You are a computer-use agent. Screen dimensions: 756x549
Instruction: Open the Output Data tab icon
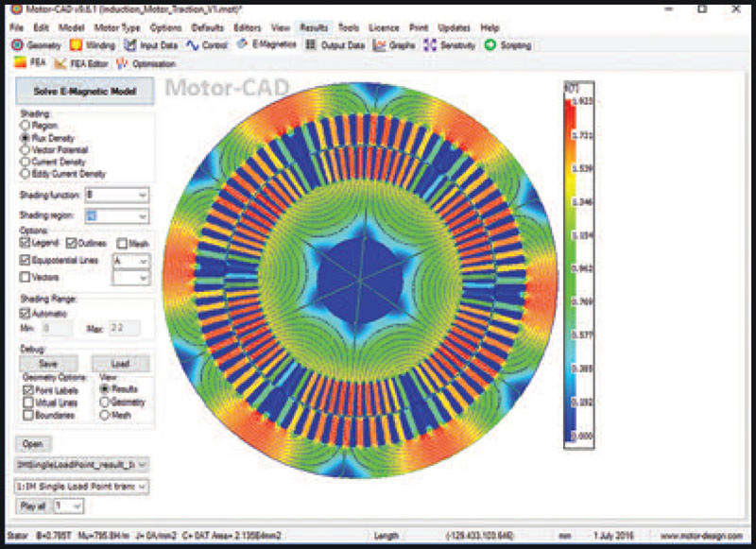tap(311, 45)
